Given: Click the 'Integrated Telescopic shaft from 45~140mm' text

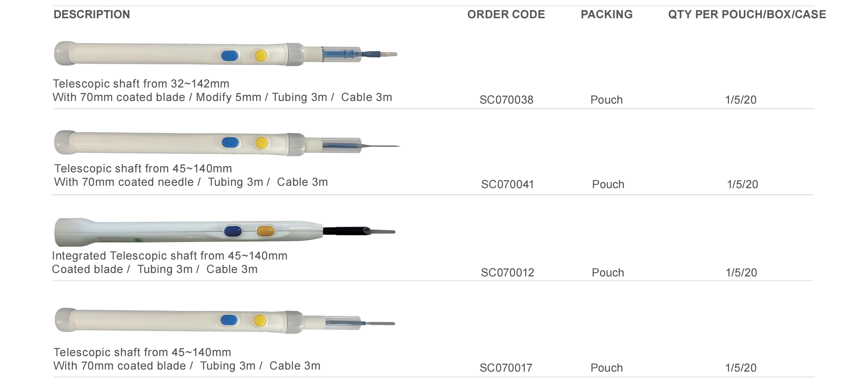Looking at the screenshot, I should (x=169, y=256).
